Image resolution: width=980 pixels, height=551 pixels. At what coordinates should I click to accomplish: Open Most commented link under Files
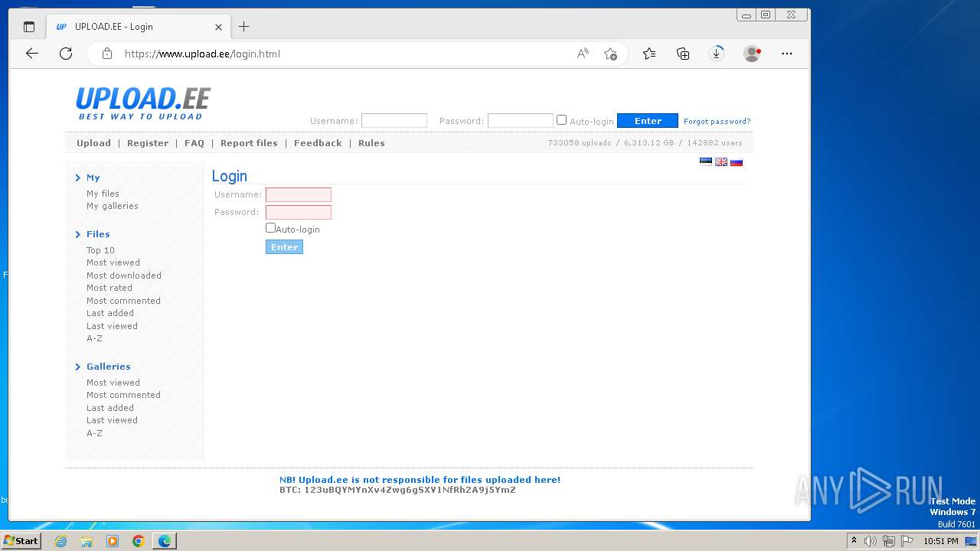click(x=123, y=301)
